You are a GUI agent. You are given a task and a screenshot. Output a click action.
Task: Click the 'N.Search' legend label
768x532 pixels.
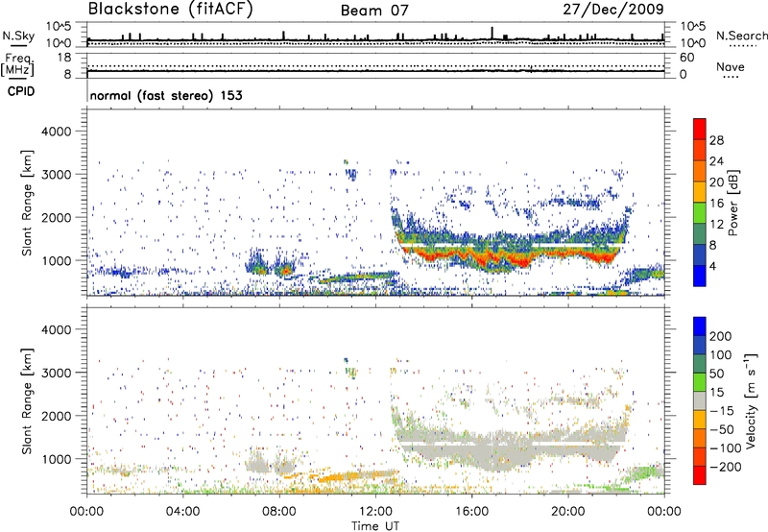(741, 36)
